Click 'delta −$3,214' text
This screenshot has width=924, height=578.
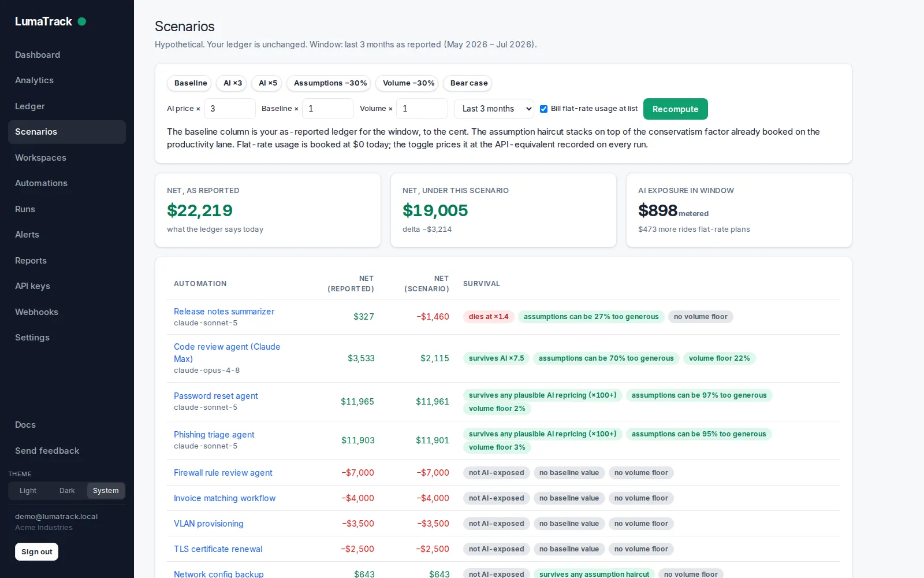(x=427, y=229)
